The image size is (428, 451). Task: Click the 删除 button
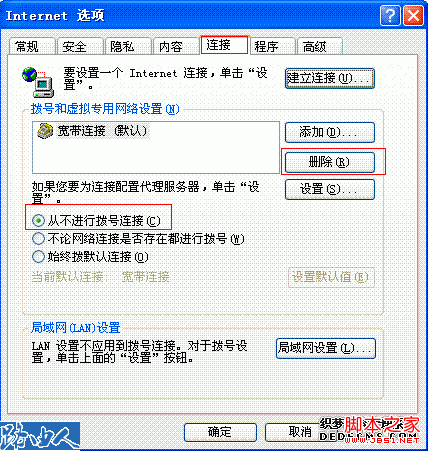pos(330,162)
